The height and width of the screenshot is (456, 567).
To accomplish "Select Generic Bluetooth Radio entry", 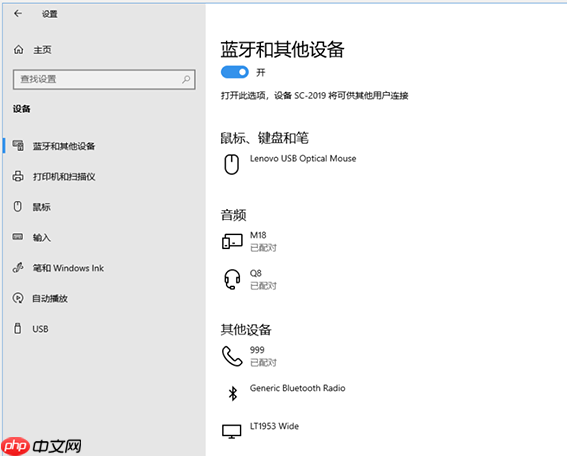I will [297, 388].
